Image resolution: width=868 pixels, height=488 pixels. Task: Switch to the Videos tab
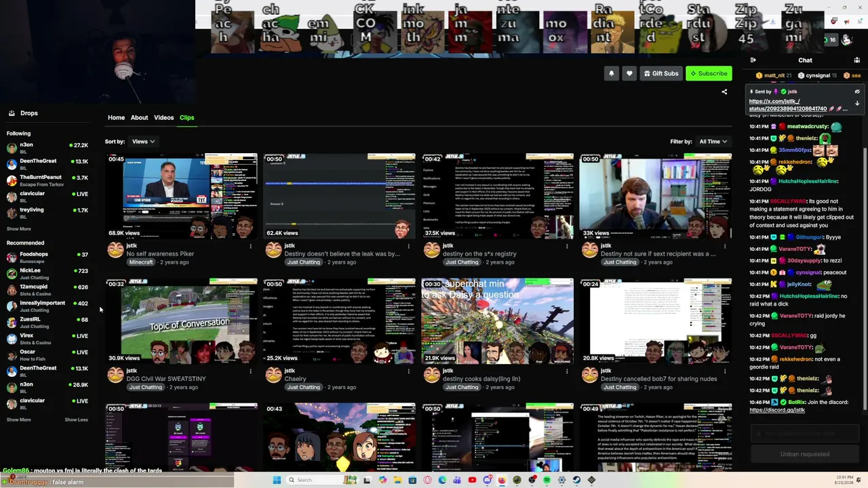[163, 118]
